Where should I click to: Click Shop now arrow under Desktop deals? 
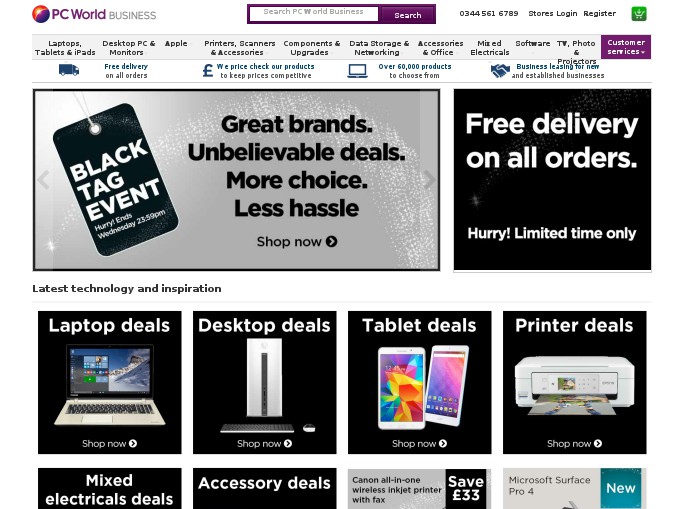pos(288,443)
